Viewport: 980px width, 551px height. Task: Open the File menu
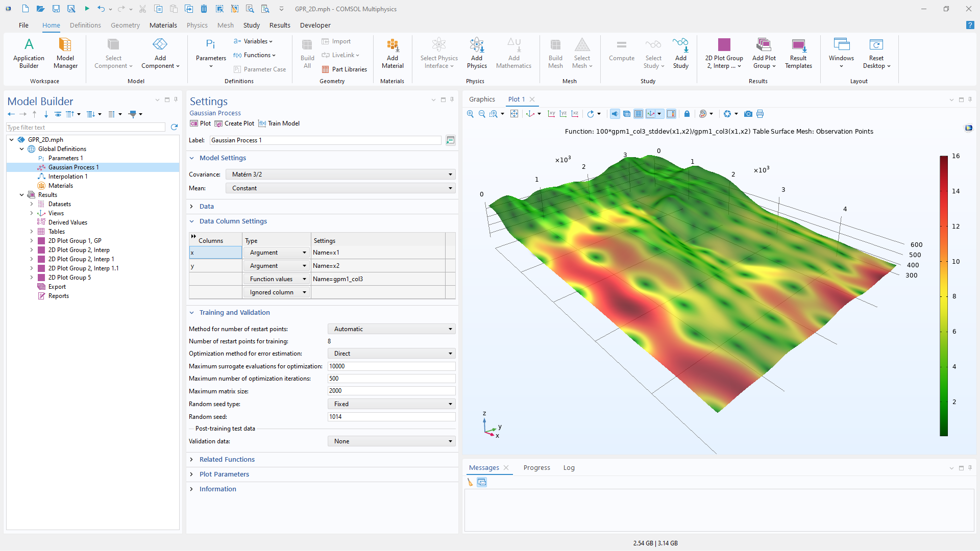coord(23,25)
